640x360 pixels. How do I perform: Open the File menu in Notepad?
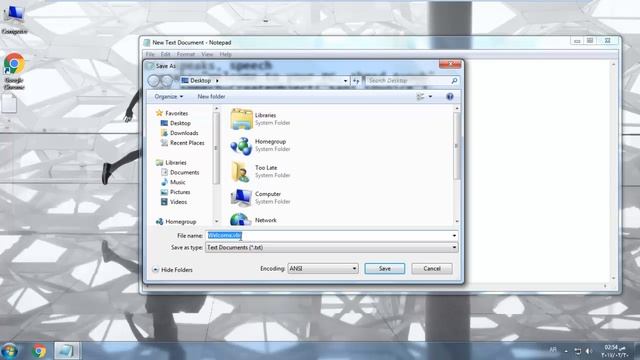point(150,54)
